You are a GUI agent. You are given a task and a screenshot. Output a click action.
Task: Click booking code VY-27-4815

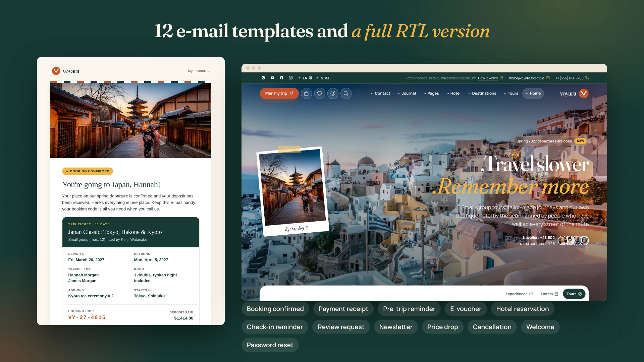(87, 317)
